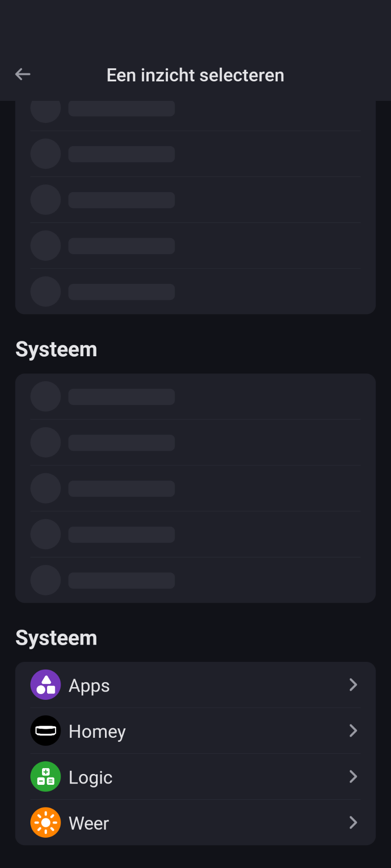The width and height of the screenshot is (391, 868).
Task: Click the 'Een inzicht selecteren' title
Action: click(195, 75)
